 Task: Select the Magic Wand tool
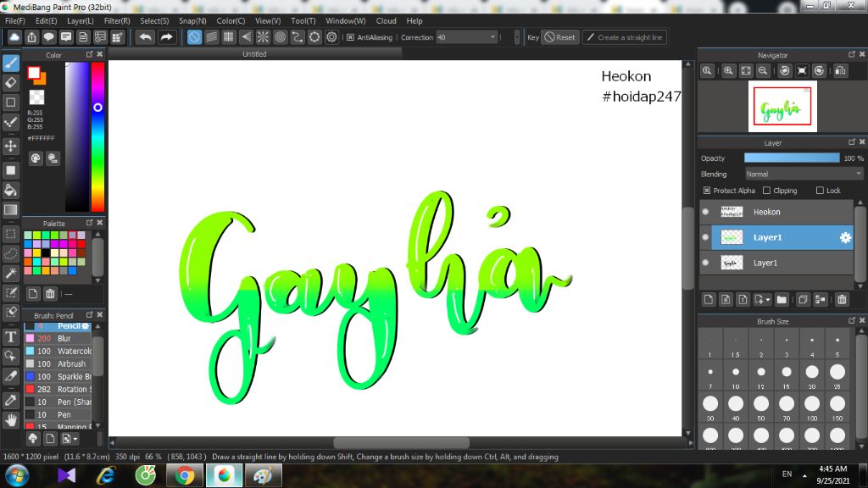click(x=10, y=273)
